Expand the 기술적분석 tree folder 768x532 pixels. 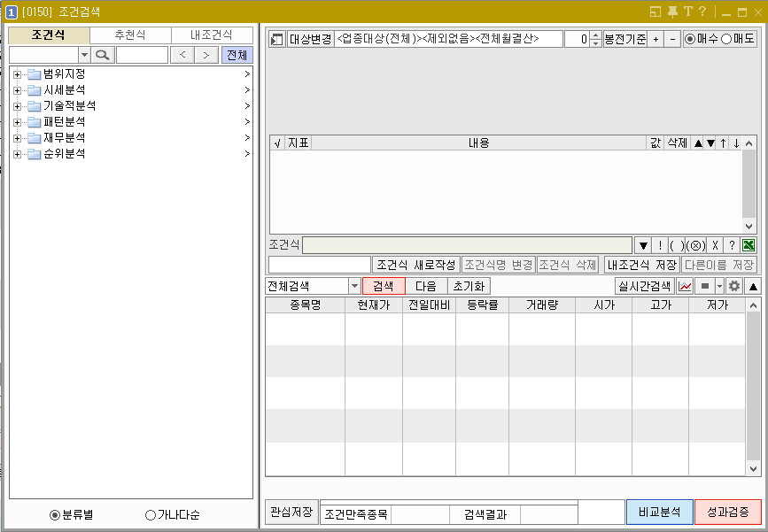pos(18,105)
